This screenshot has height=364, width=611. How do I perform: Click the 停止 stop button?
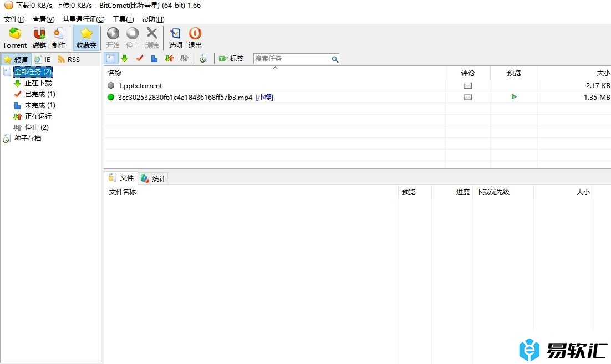tap(133, 38)
